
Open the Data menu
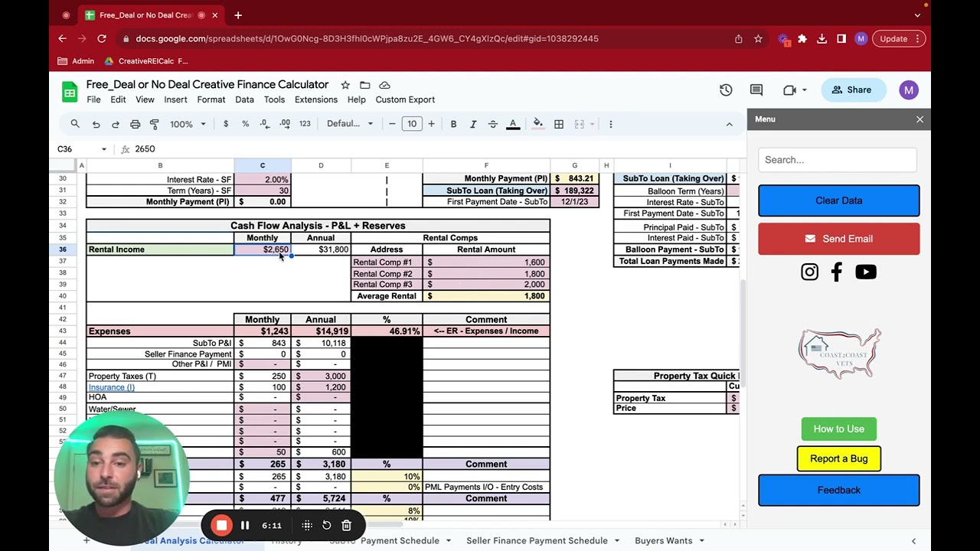pos(245,99)
